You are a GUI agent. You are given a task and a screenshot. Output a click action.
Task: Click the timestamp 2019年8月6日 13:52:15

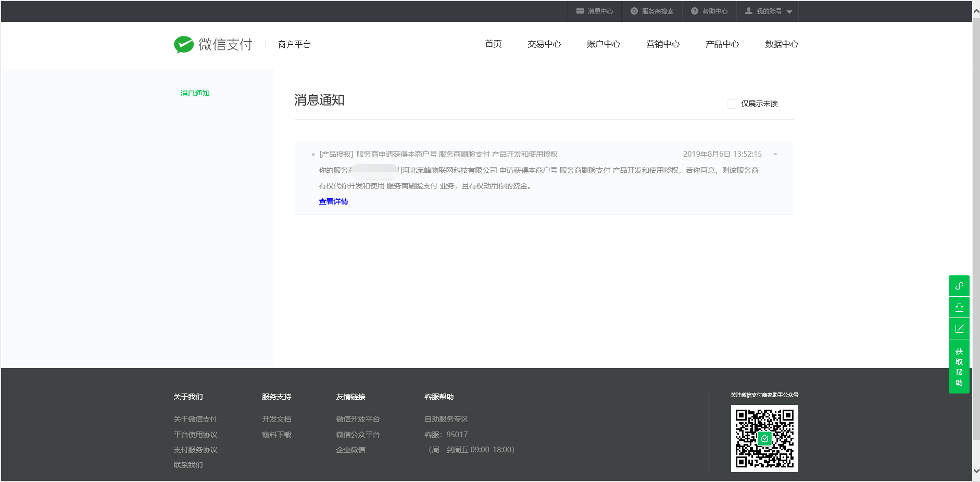tap(722, 154)
